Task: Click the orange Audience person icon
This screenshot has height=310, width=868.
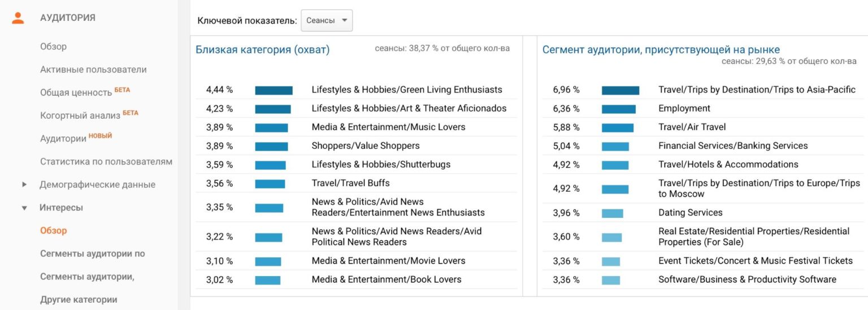Action: coord(18,18)
